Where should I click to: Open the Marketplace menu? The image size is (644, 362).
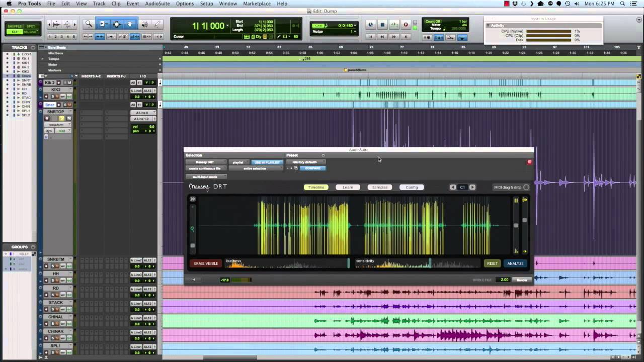coord(257,4)
